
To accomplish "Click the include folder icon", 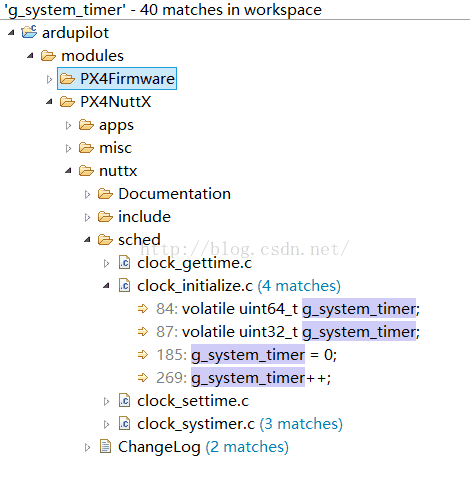I will coord(105,217).
